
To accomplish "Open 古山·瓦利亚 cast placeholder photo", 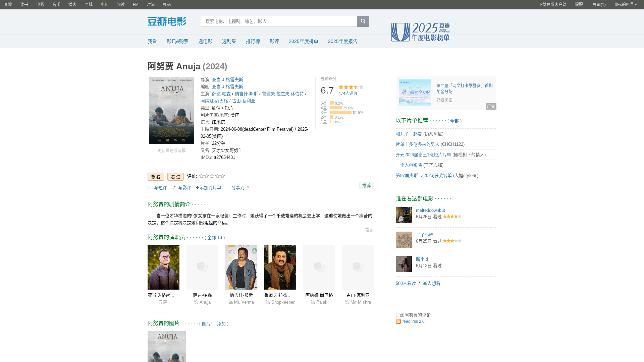I will (358, 267).
